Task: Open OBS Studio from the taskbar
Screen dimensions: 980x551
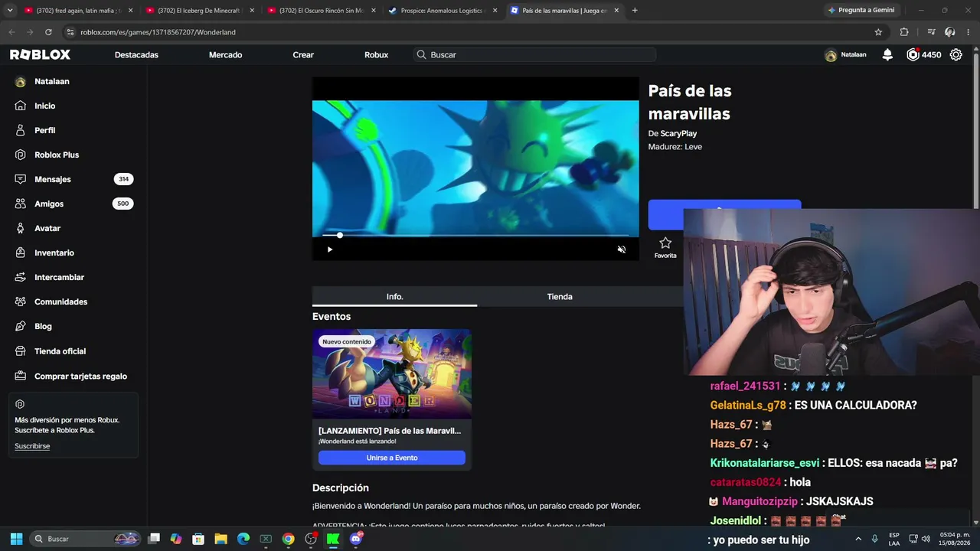Action: (310, 539)
